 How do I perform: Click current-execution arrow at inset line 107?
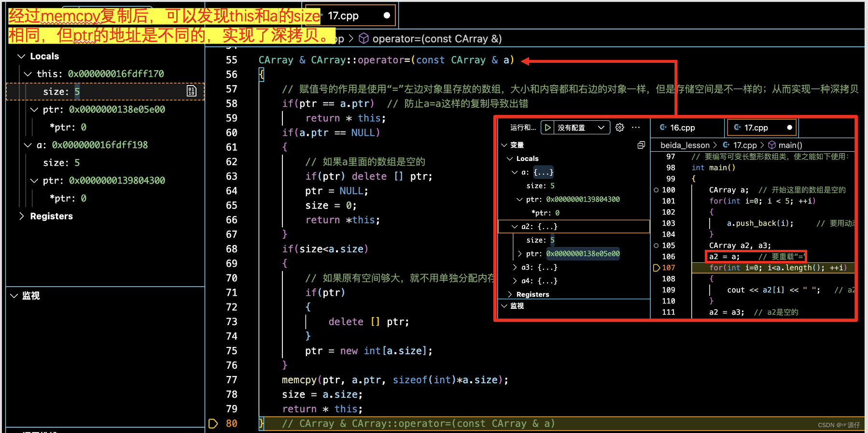[657, 268]
